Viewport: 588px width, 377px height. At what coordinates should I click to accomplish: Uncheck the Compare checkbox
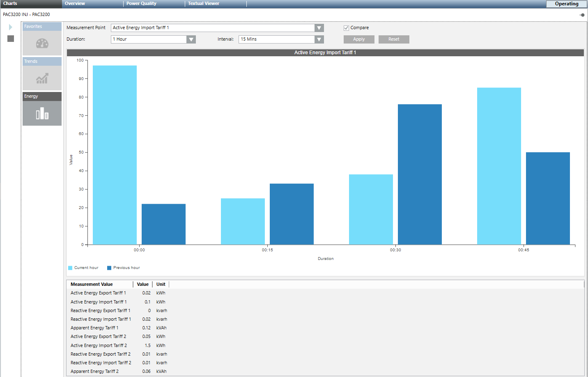346,28
